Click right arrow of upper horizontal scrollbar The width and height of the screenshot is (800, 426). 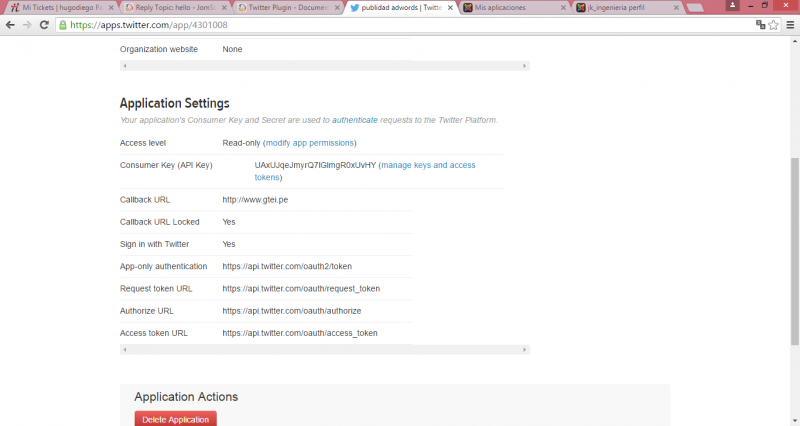point(524,66)
